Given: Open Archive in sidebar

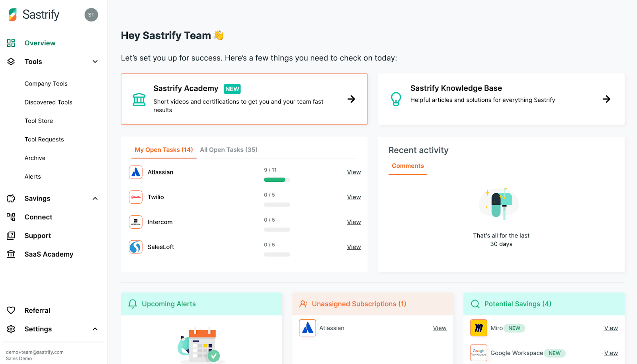Looking at the screenshot, I should click(35, 158).
